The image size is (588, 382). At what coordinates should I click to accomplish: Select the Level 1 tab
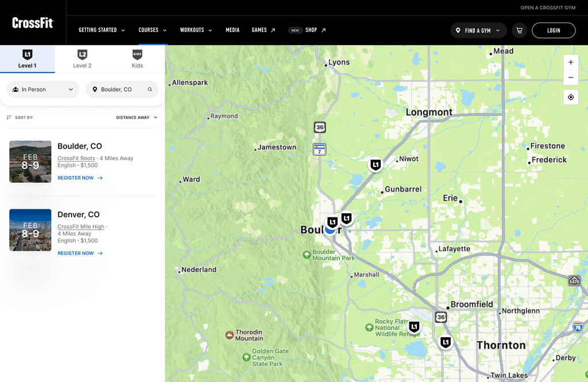[28, 59]
